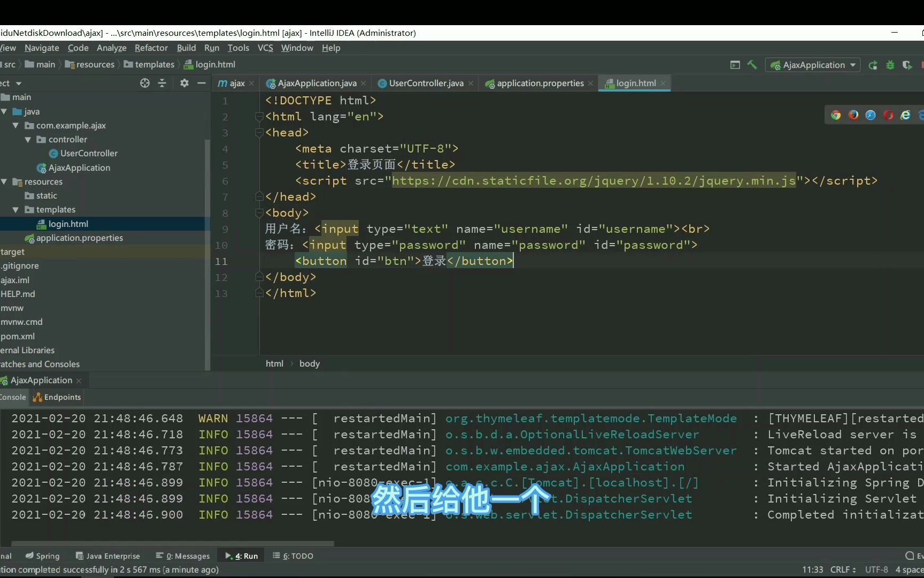Collapse the controller package in the Project tree
The width and height of the screenshot is (924, 578).
[28, 139]
